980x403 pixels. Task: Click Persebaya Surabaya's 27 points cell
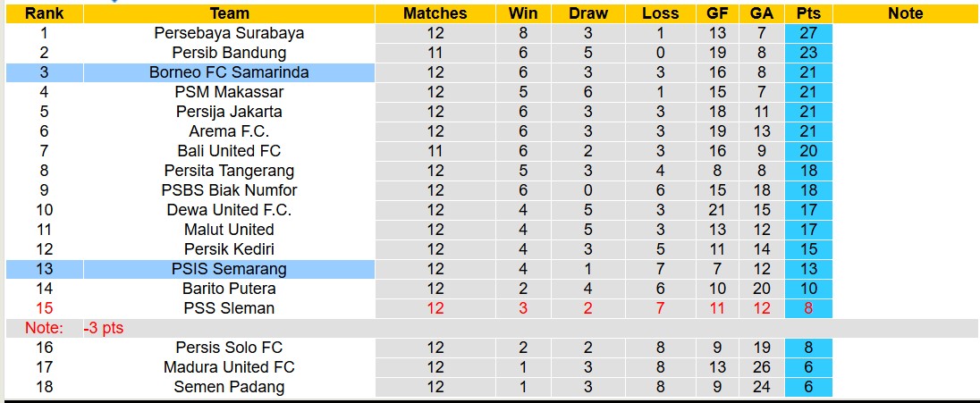808,33
